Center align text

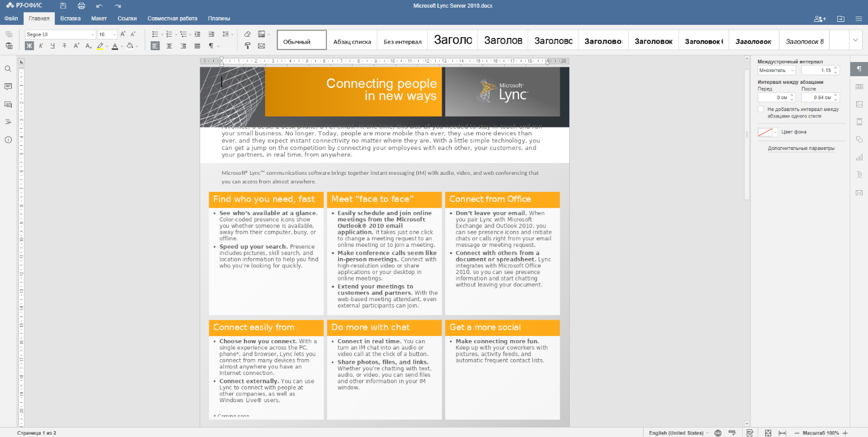[169, 45]
